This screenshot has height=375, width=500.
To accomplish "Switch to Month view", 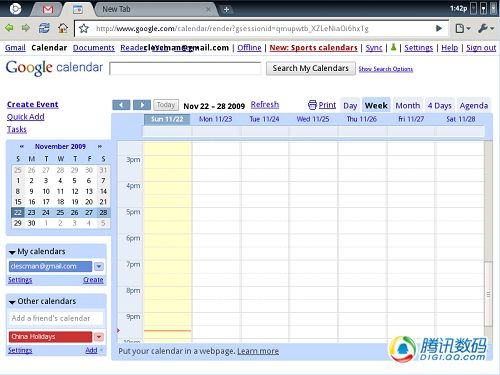I will coord(408,106).
